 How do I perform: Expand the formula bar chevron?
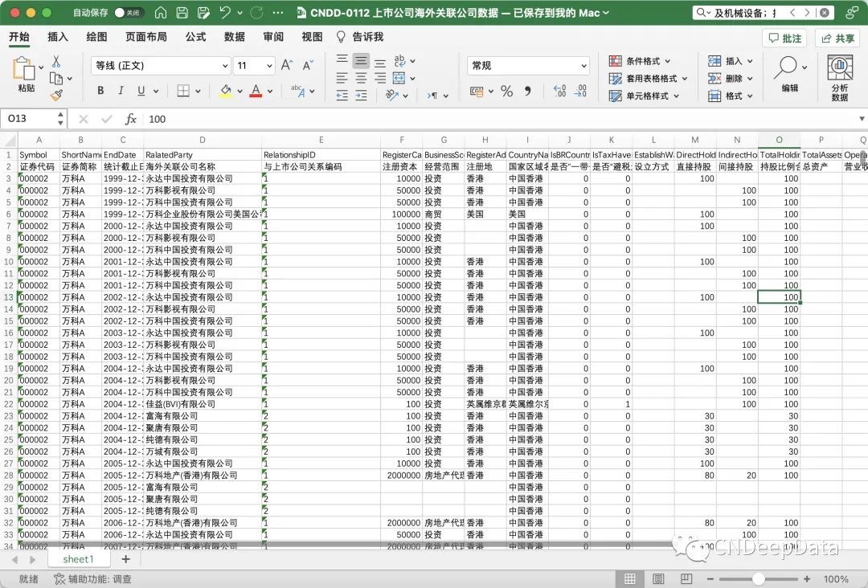coord(862,119)
